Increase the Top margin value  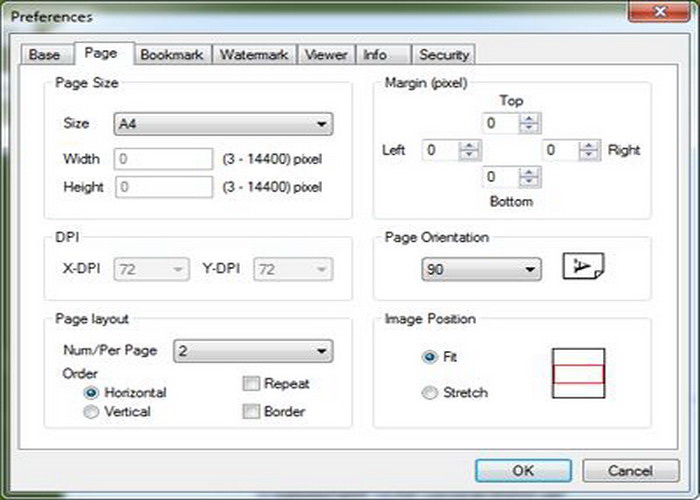(x=529, y=118)
